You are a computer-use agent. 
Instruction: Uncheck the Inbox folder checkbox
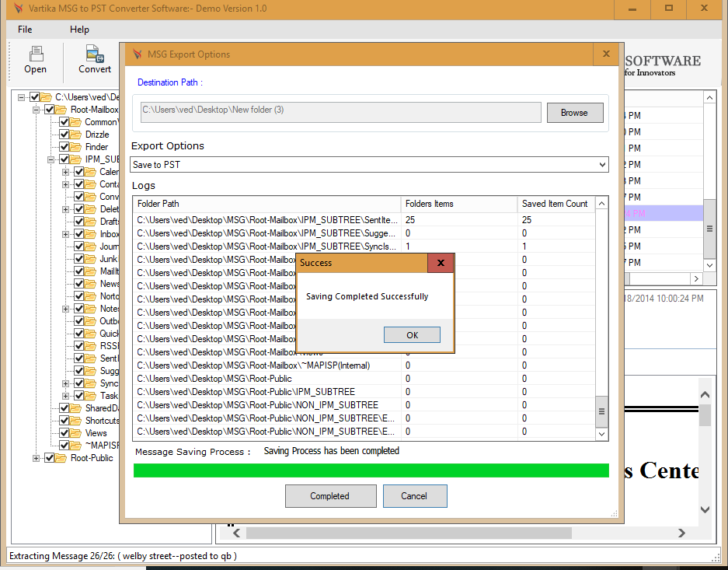(x=79, y=234)
